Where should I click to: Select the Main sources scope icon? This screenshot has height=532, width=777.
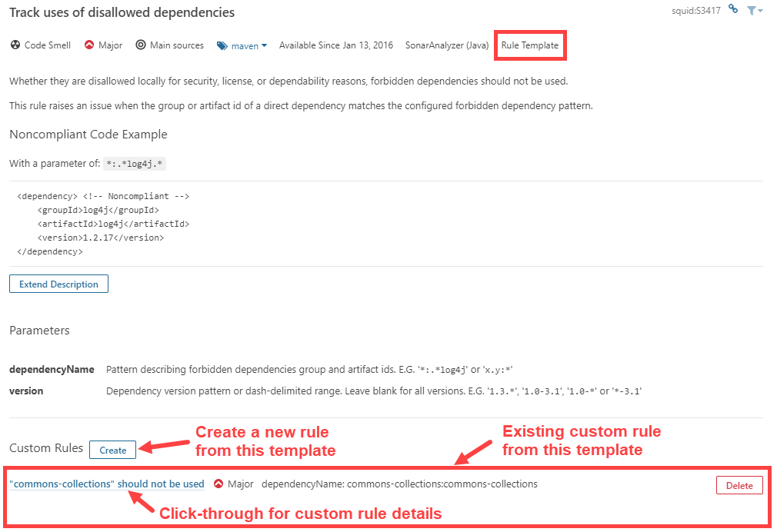pos(139,45)
